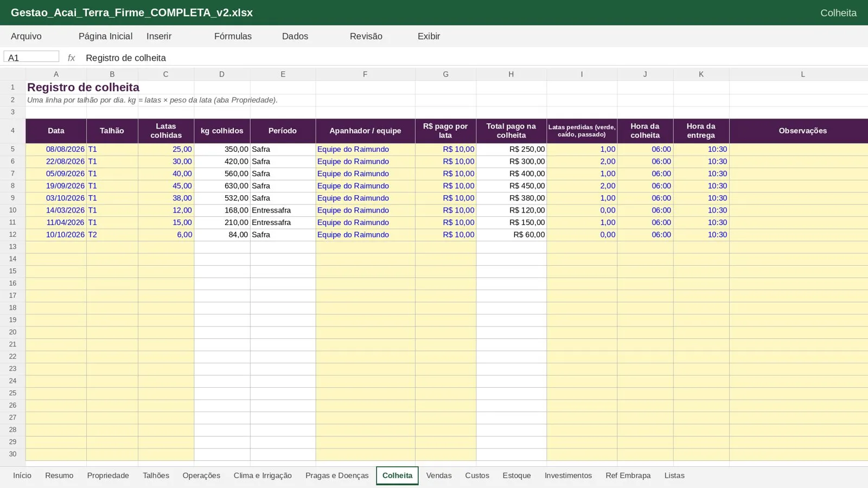This screenshot has width=868, height=488.
Task: Click the fx function icon
Action: [71, 57]
